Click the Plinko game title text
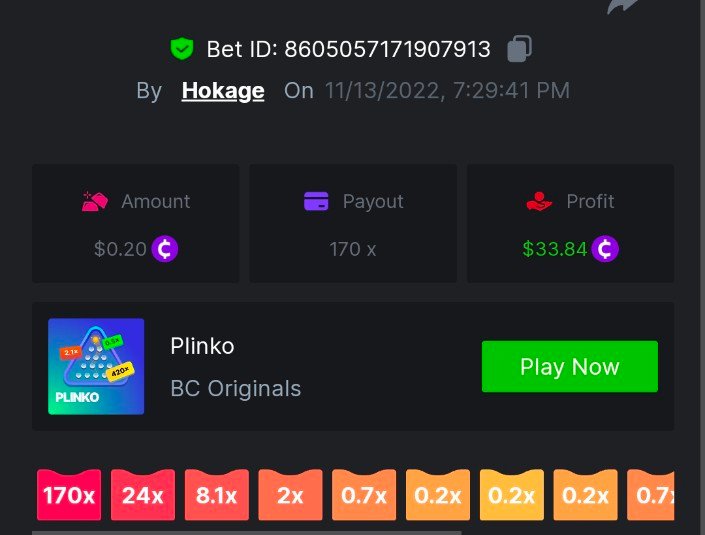705x535 pixels. coord(202,346)
